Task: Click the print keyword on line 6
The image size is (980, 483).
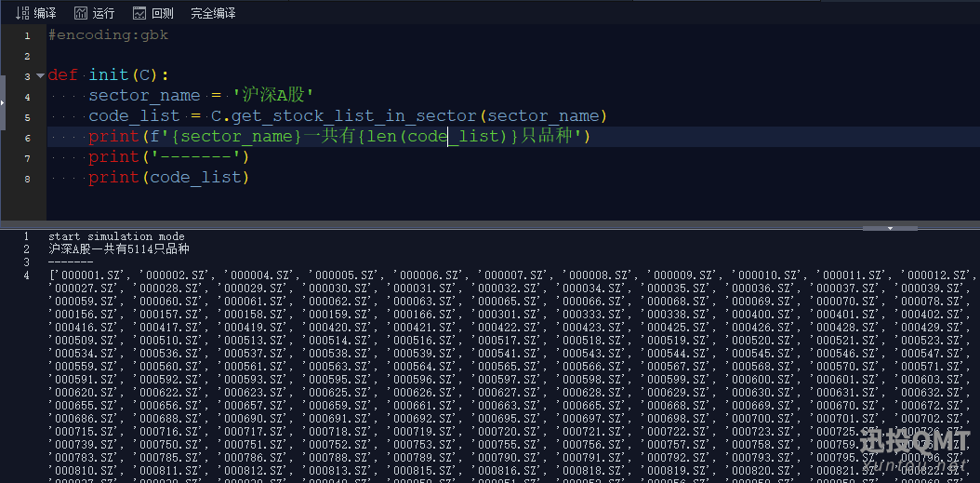Action: tap(113, 137)
